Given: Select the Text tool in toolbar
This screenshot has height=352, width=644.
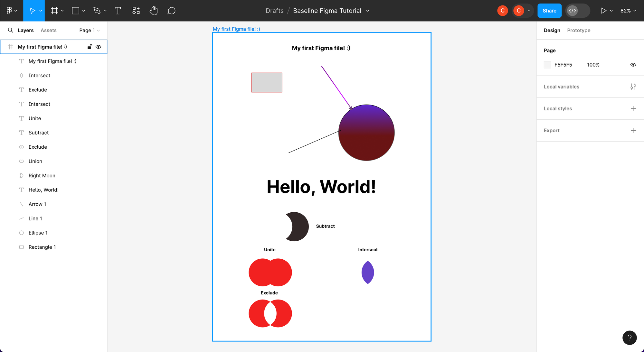Looking at the screenshot, I should pyautogui.click(x=118, y=11).
